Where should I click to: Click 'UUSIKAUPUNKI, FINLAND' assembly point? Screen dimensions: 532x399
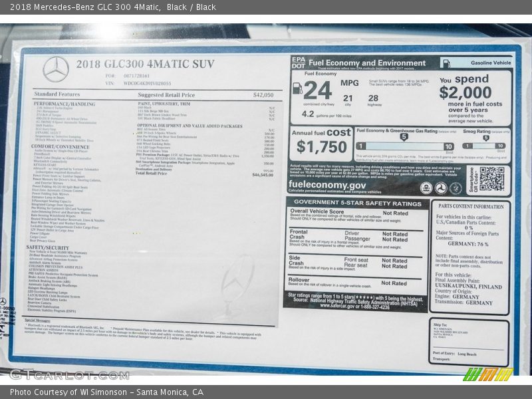[469, 287]
